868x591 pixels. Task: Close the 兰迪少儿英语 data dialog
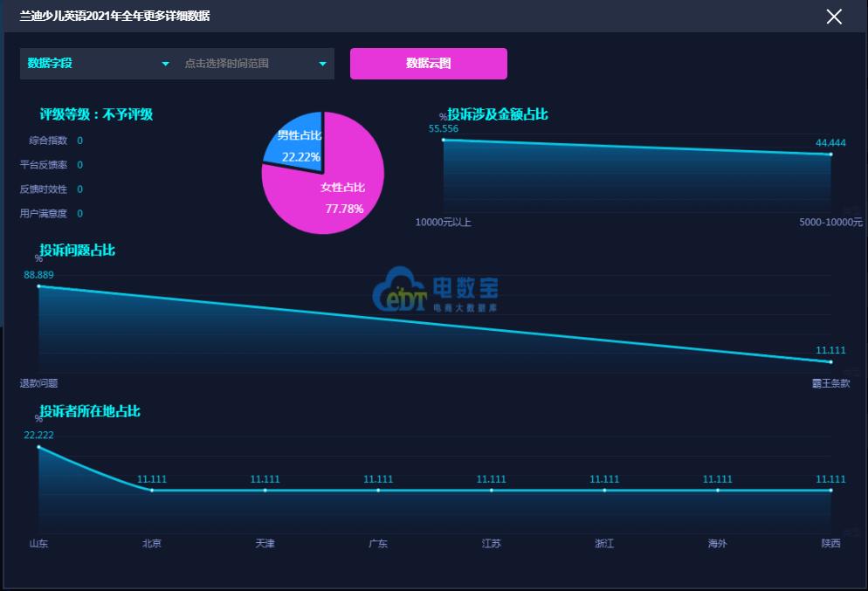pyautogui.click(x=834, y=16)
